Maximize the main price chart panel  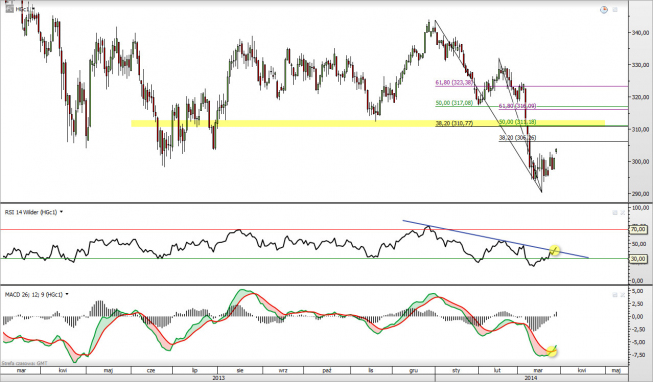615,10
